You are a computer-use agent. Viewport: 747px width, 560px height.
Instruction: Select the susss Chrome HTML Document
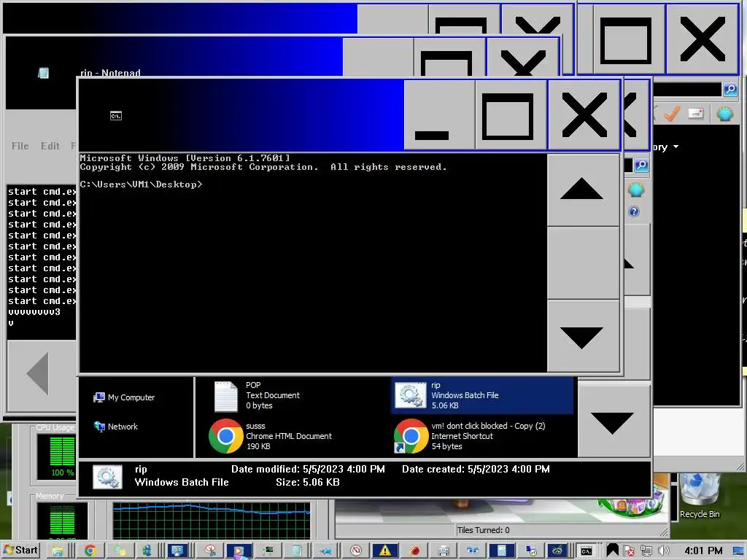coord(271,436)
